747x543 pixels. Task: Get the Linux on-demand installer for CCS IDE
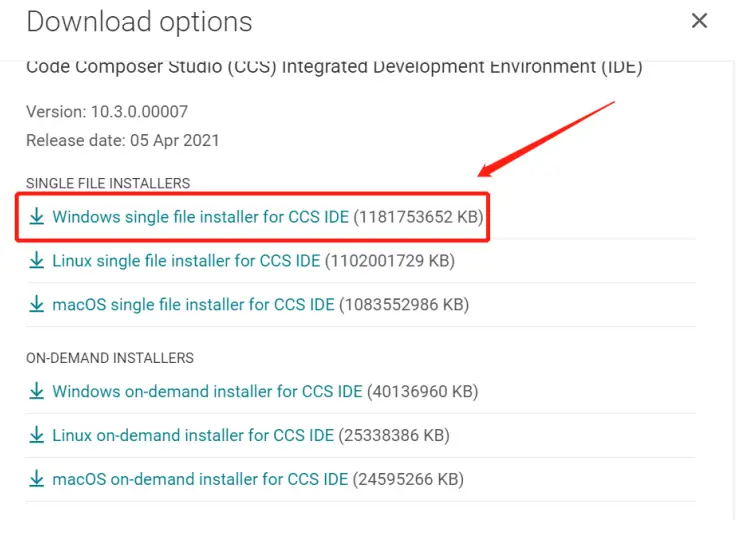193,435
